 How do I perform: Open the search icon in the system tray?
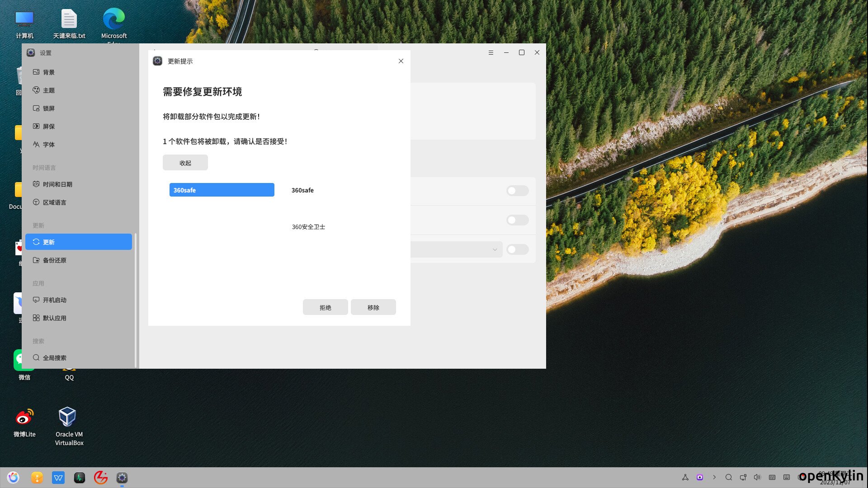tap(729, 477)
